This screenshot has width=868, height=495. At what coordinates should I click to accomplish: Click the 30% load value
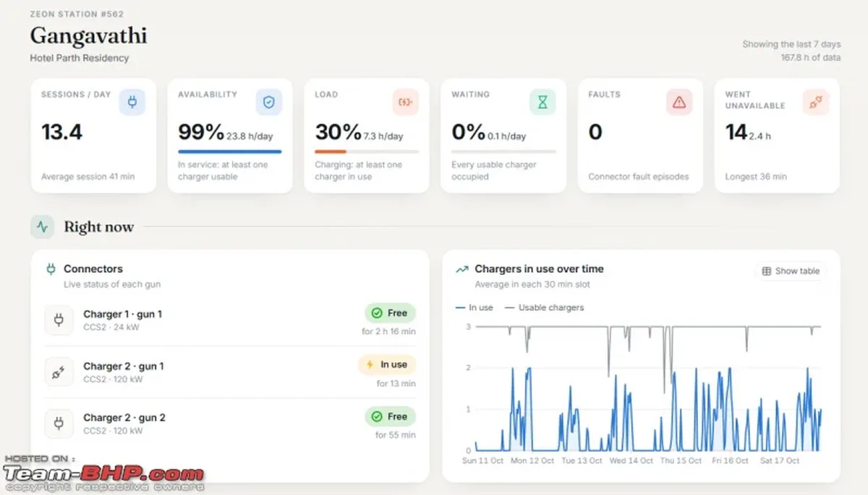338,132
